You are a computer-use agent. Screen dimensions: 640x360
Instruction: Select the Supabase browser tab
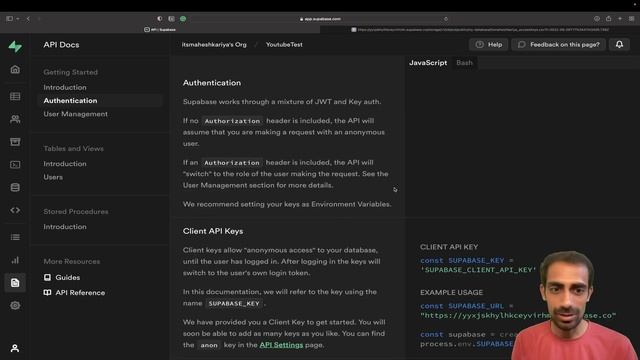160,29
